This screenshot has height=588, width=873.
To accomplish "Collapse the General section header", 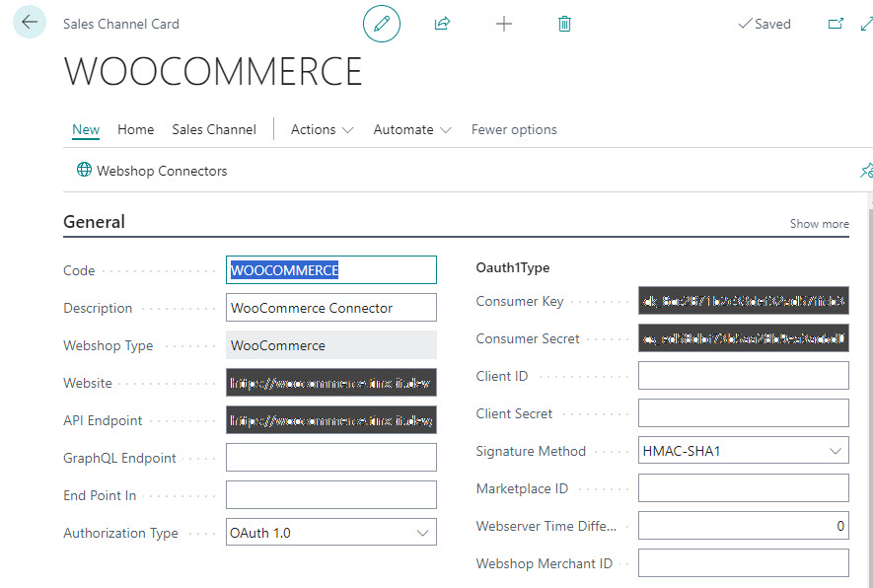I will (x=94, y=222).
